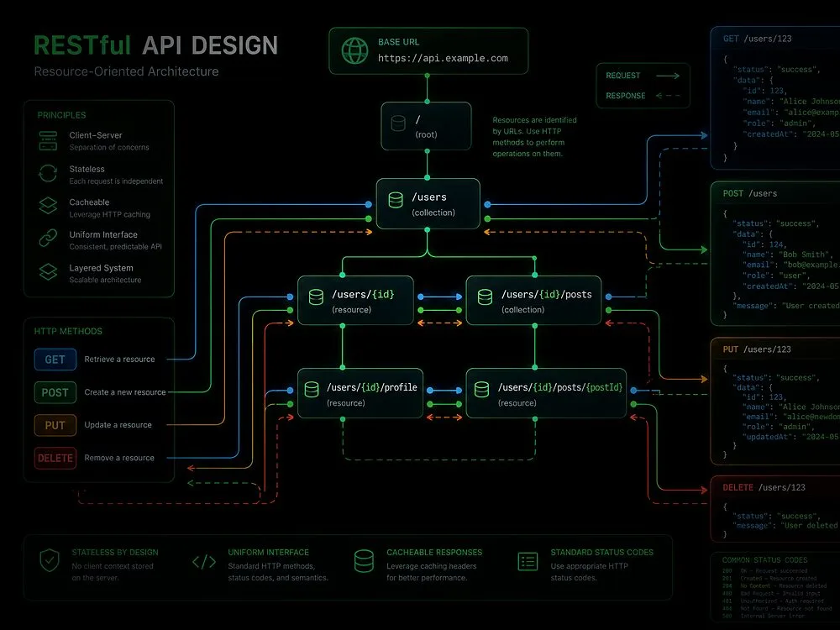Click the "Each request is independent" caption
This screenshot has height=630, width=840.
tap(116, 181)
